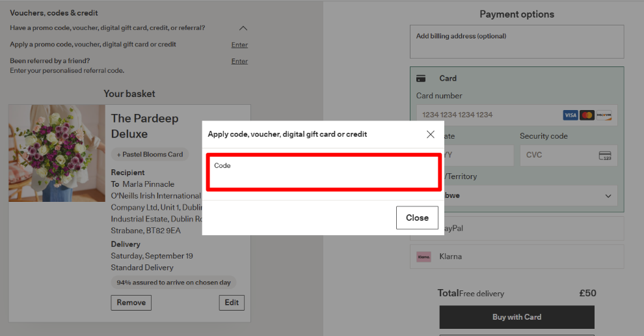
Task: Click the 'Your basket' heading
Action: [x=129, y=94]
